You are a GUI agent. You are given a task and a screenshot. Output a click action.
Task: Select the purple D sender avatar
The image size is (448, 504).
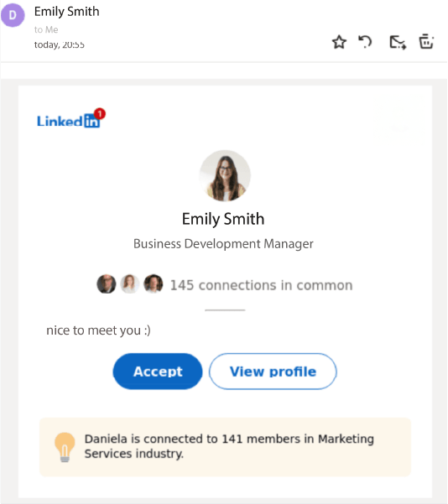point(13,15)
